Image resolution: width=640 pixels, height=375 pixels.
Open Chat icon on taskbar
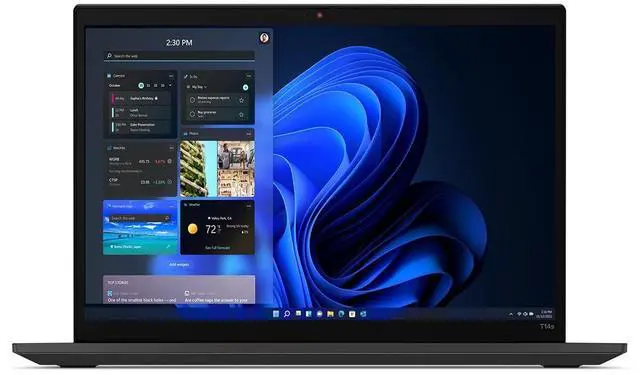click(320, 314)
